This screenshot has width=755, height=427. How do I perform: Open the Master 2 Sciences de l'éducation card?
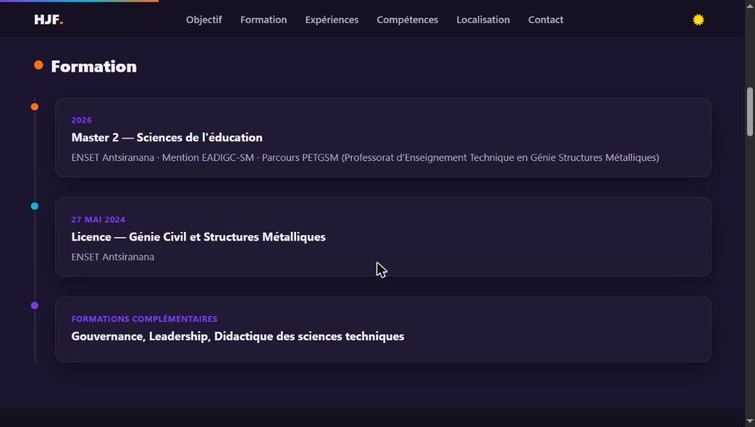click(x=383, y=138)
